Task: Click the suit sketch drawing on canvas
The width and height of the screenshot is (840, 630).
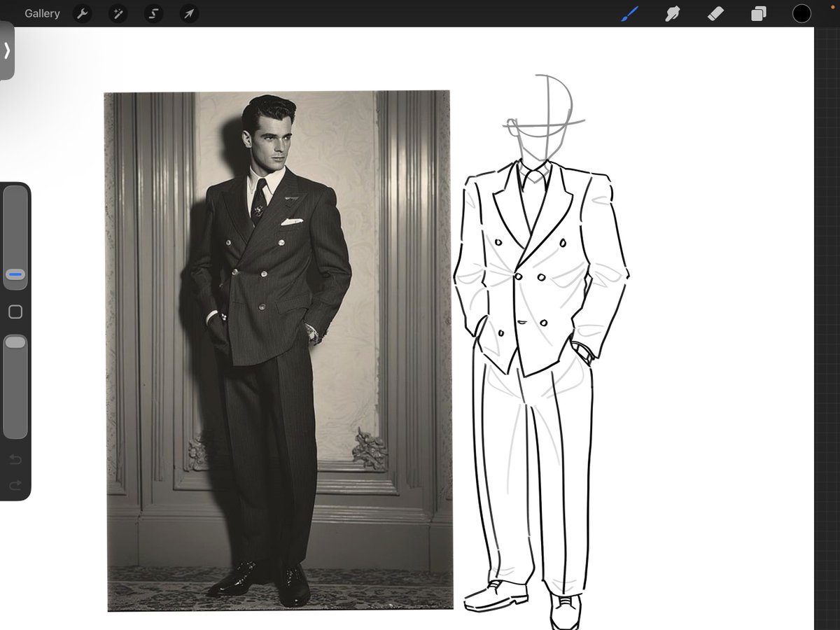Action: 541,352
